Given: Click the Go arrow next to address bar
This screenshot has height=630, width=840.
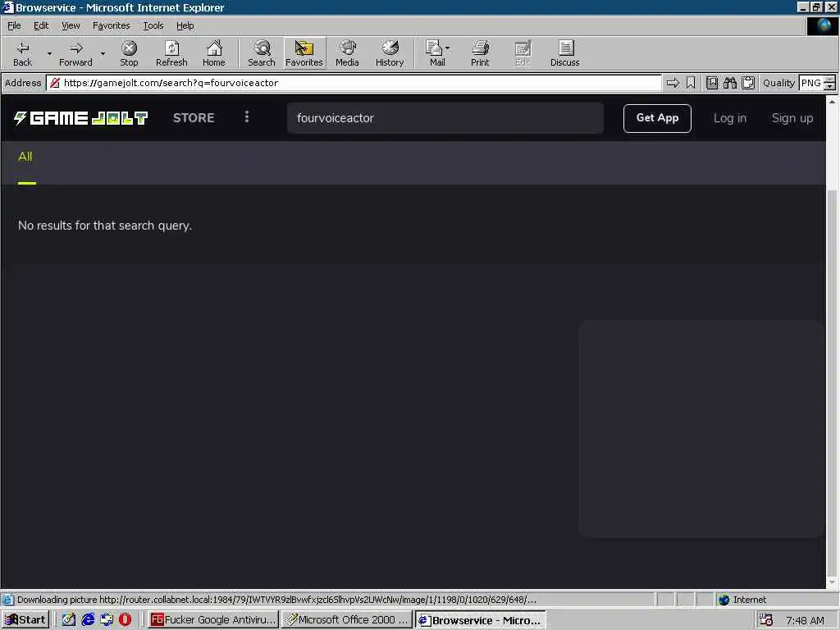Looking at the screenshot, I should click(x=673, y=83).
